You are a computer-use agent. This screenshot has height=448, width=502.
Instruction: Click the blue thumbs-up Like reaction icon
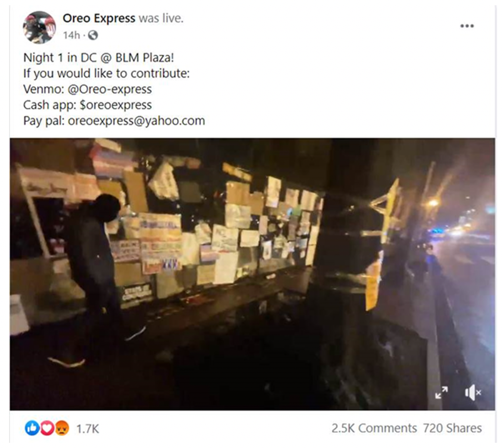32,428
